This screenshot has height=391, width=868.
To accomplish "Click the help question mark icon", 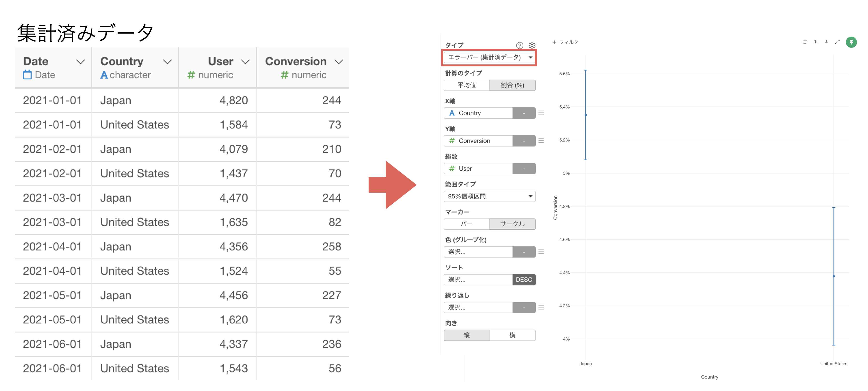I will click(519, 45).
